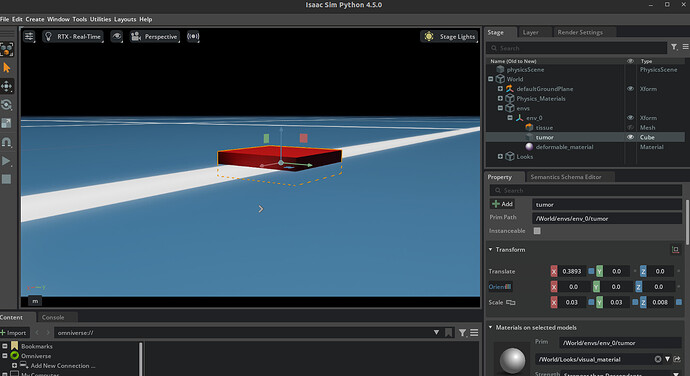The height and width of the screenshot is (376, 690).
Task: Expand the Looks tree node
Action: [x=500, y=157]
